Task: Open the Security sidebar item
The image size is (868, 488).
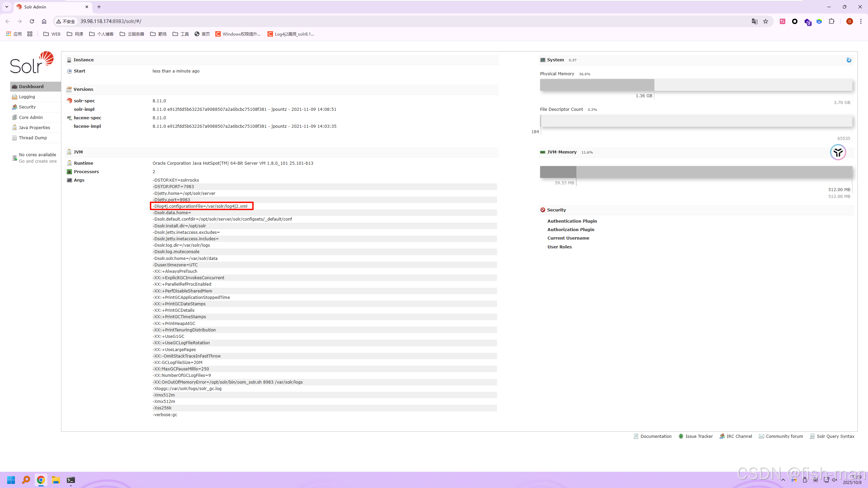Action: coord(27,107)
